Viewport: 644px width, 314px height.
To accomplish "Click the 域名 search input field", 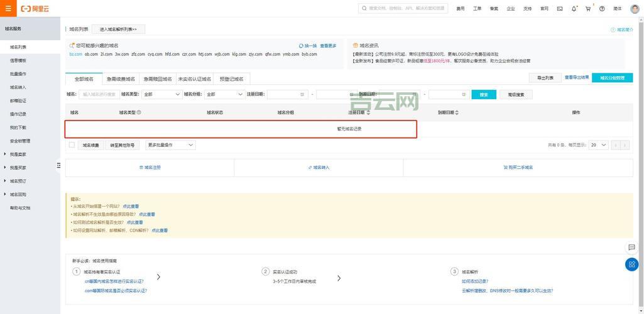I will pyautogui.click(x=99, y=94).
